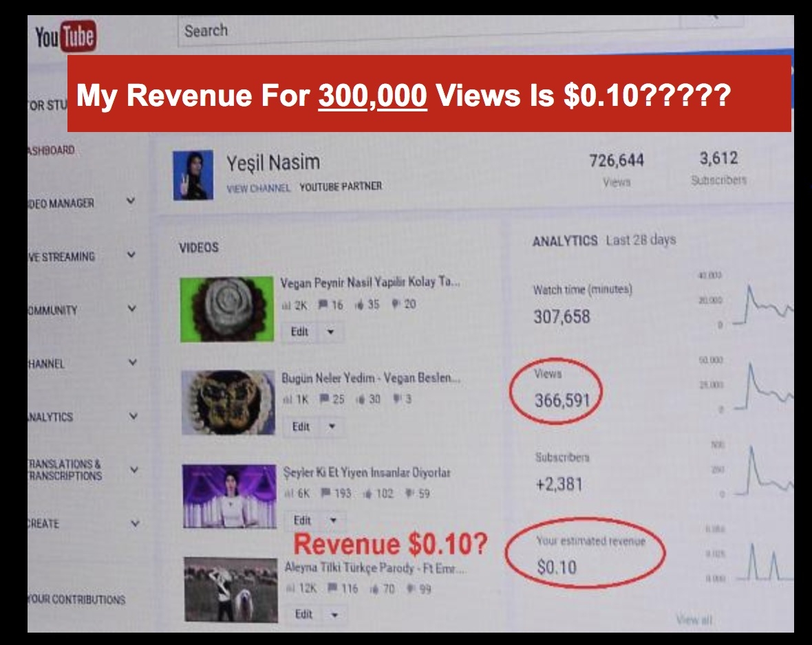Expand the Create chevron
Screen dimensions: 812x645
(x=135, y=524)
